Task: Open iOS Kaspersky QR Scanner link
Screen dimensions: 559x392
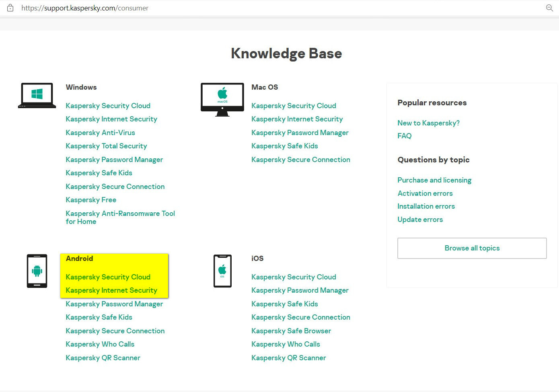Action: [x=289, y=358]
